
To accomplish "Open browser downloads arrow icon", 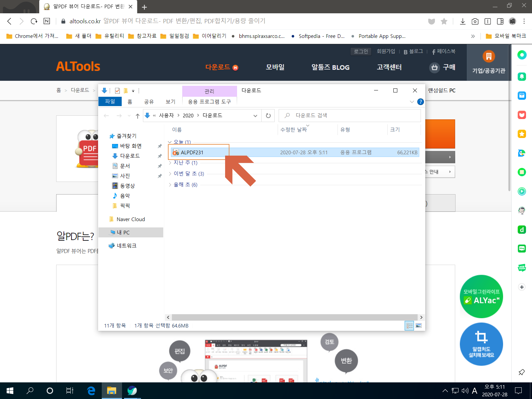I will [x=463, y=21].
